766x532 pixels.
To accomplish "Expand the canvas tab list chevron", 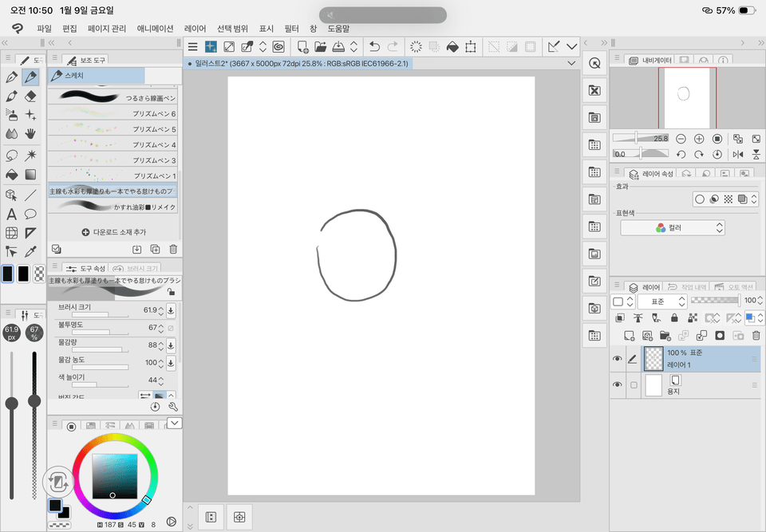I will 571,63.
